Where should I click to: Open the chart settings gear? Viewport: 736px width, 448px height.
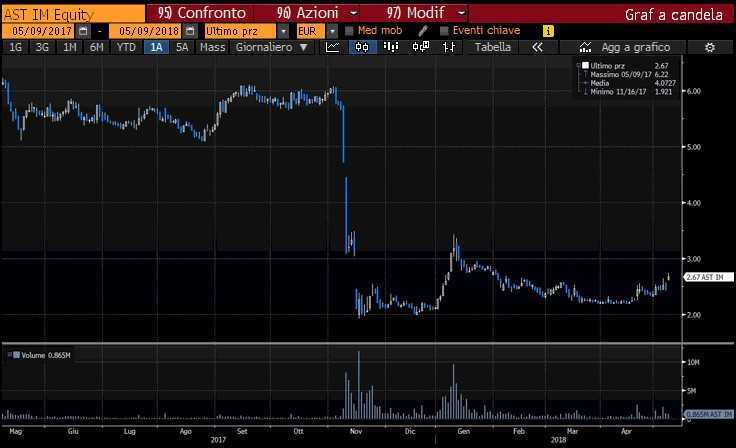tap(710, 47)
